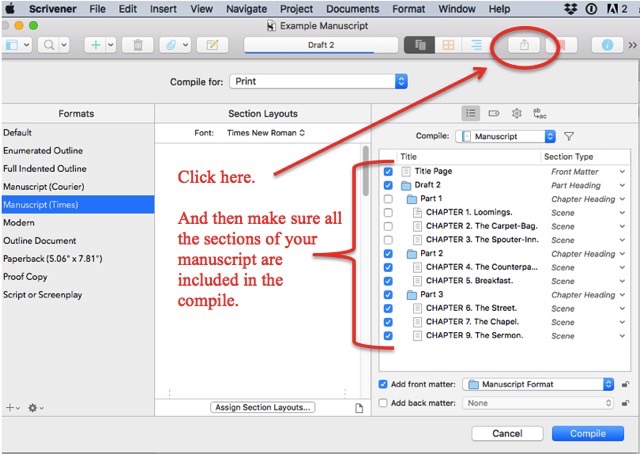Screen dimensions: 640x454
Task: Toggle Add front matter checkbox
Action: (x=383, y=384)
